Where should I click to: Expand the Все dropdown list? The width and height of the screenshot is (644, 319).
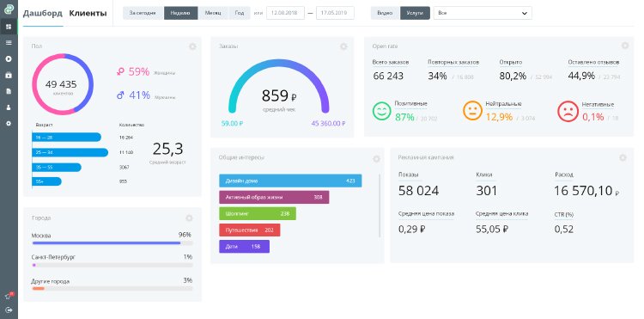[x=483, y=13]
